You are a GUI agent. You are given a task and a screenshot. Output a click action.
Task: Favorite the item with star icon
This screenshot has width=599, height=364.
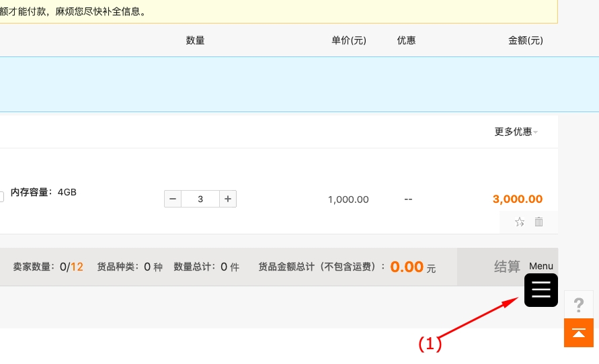point(519,222)
